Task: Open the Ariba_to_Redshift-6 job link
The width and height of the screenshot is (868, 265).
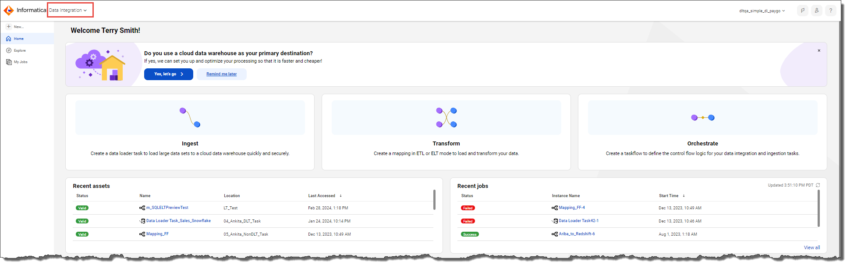Action: [x=577, y=234]
